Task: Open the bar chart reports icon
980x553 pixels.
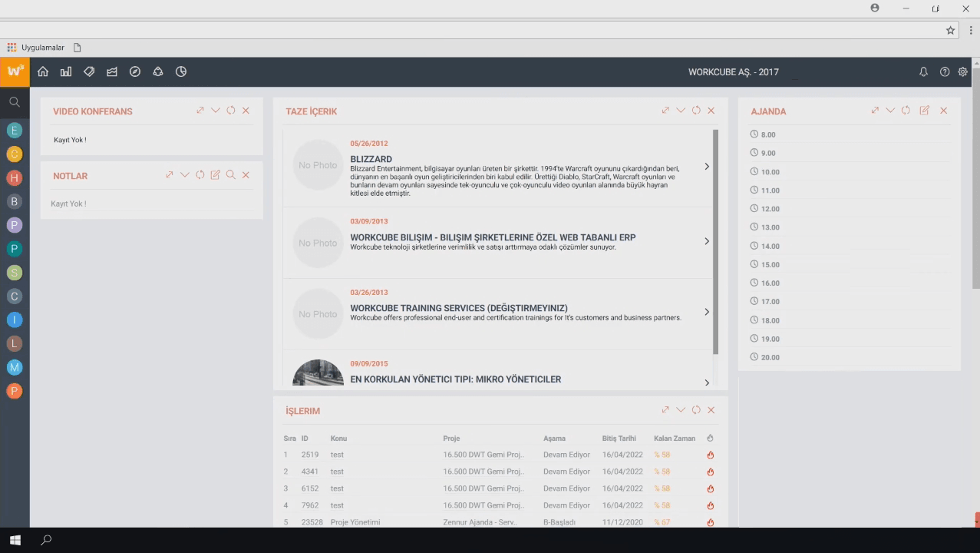Action: point(66,71)
